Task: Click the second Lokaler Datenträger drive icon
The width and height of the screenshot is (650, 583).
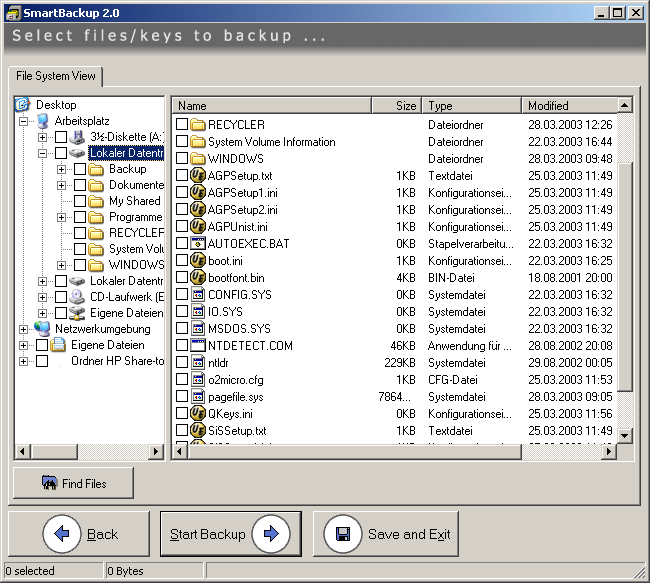Action: pyautogui.click(x=77, y=281)
